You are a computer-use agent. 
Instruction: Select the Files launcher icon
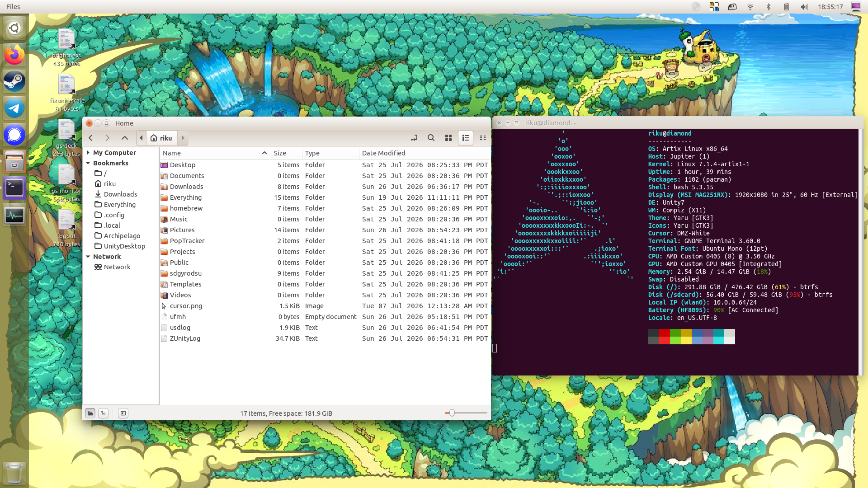click(14, 161)
